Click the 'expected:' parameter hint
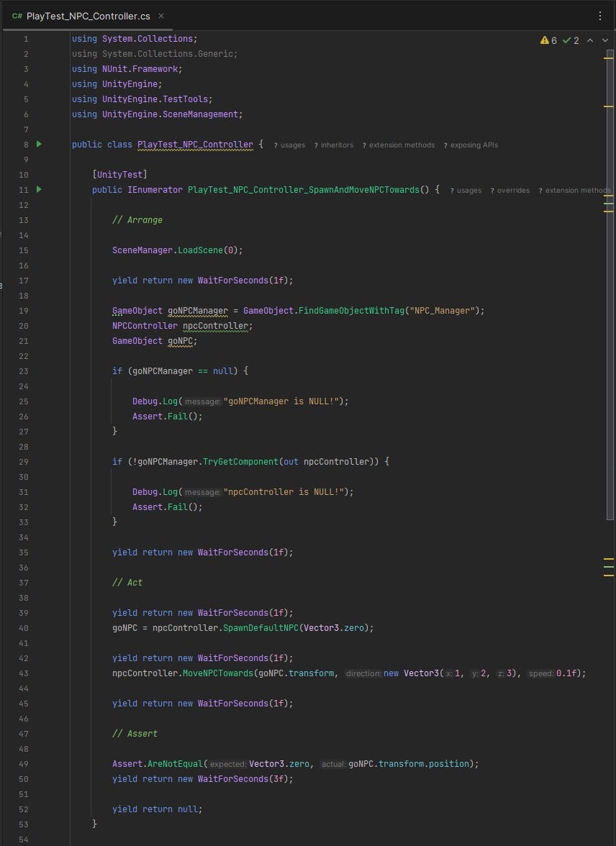 (227, 764)
